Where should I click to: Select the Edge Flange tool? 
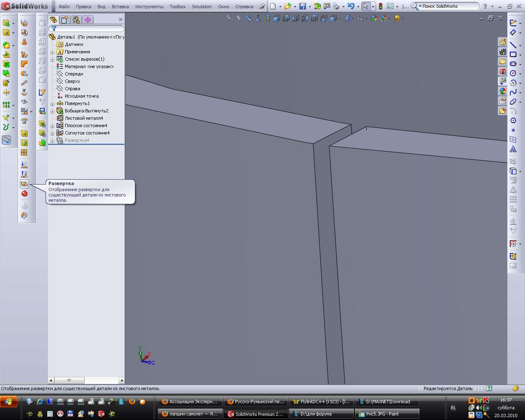(24, 55)
